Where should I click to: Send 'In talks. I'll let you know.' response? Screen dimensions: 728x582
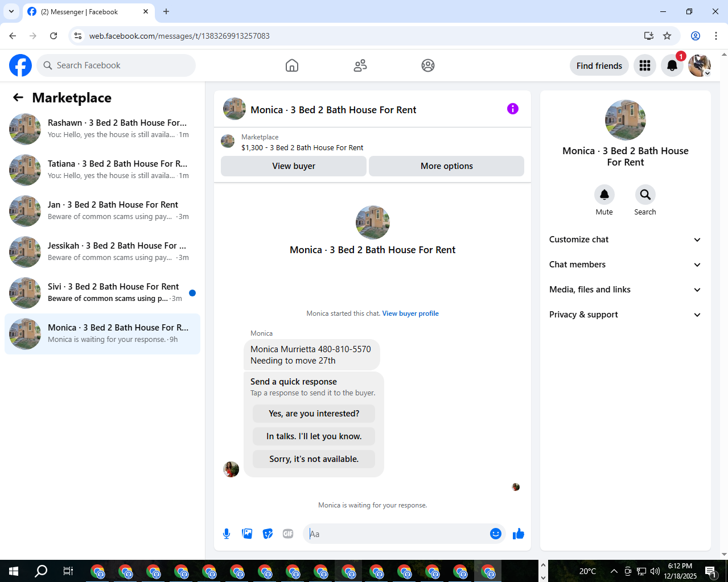point(314,436)
